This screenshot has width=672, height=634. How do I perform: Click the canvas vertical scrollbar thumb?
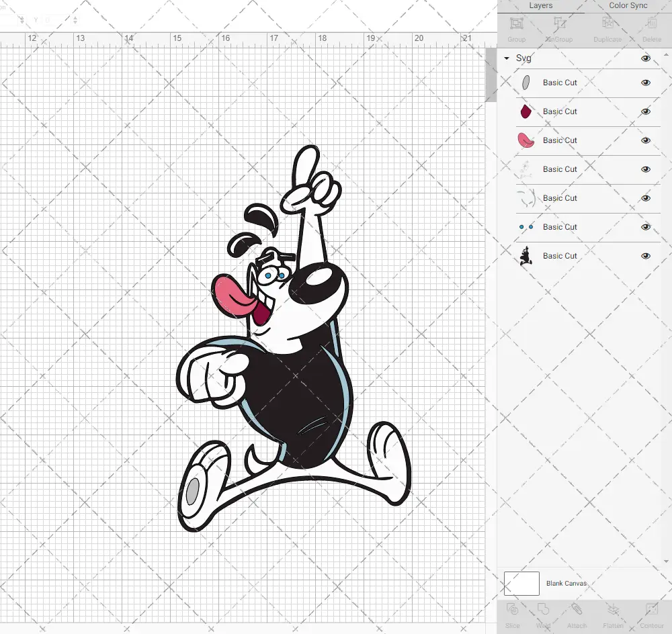[x=491, y=75]
